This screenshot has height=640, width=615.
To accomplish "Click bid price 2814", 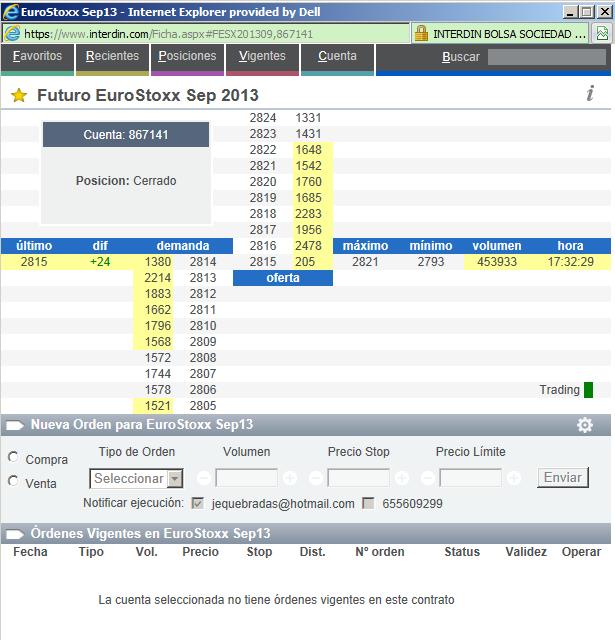I will [203, 262].
